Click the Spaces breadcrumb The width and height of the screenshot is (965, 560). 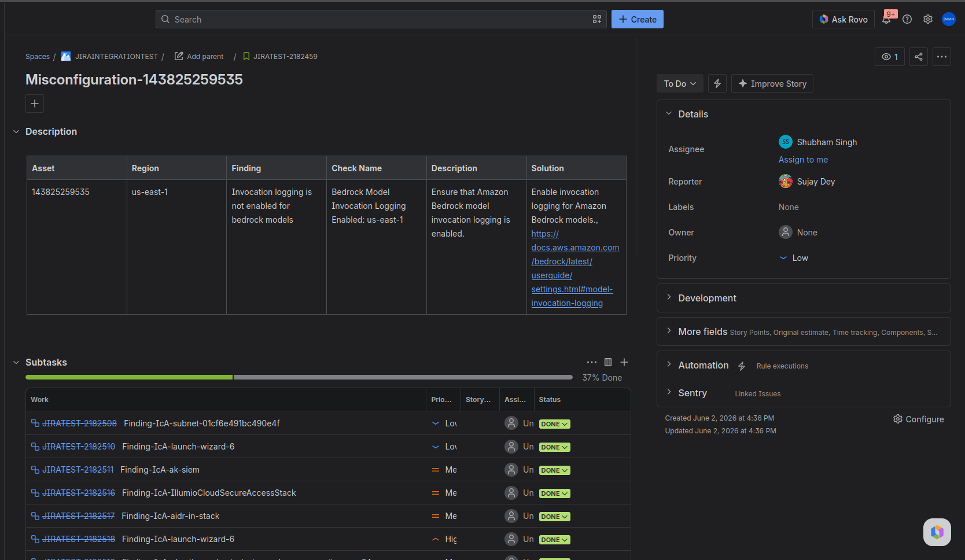(x=38, y=57)
